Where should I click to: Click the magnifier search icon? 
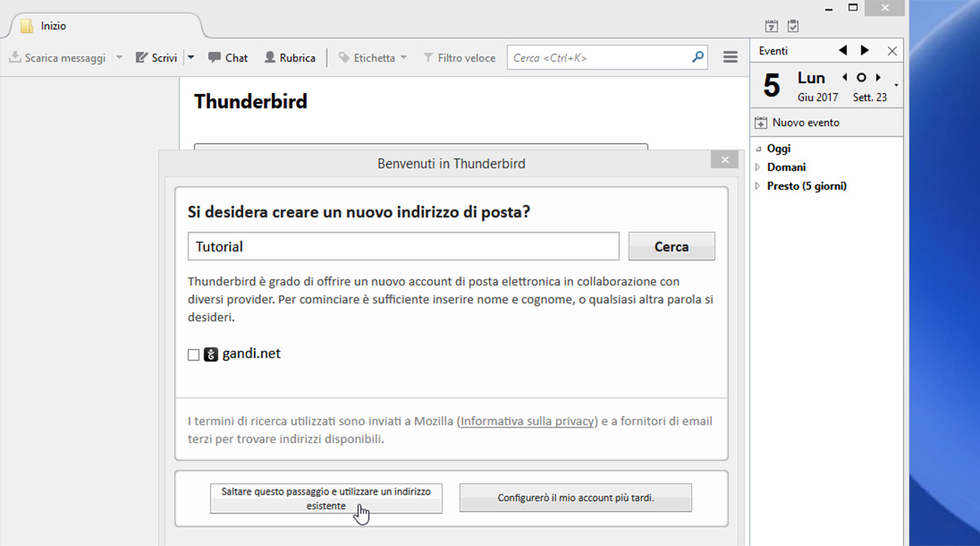(697, 58)
